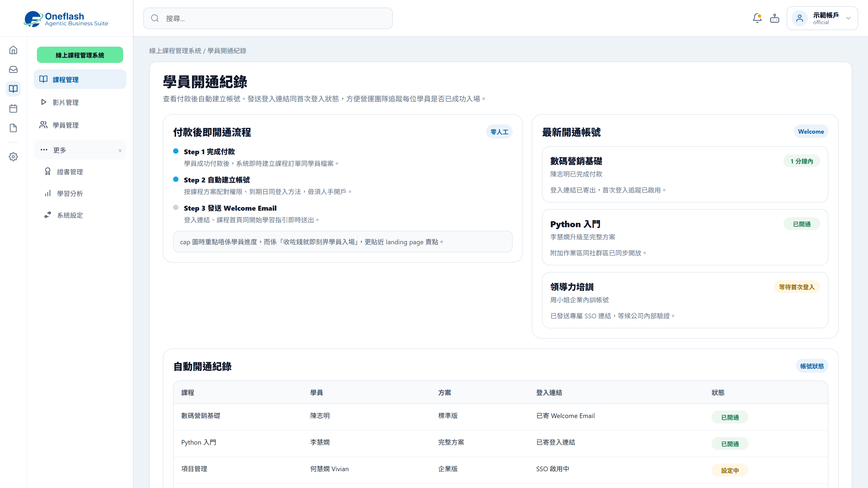Screen dimensions: 868x488
Task: Click the 設定中 status pill
Action: 730,470
